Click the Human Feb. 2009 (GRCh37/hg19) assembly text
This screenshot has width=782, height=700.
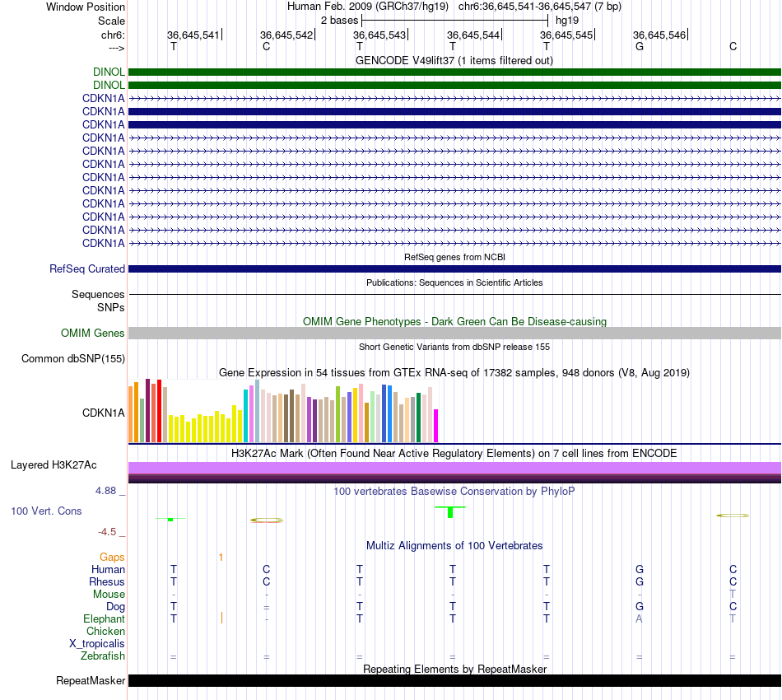[x=368, y=7]
